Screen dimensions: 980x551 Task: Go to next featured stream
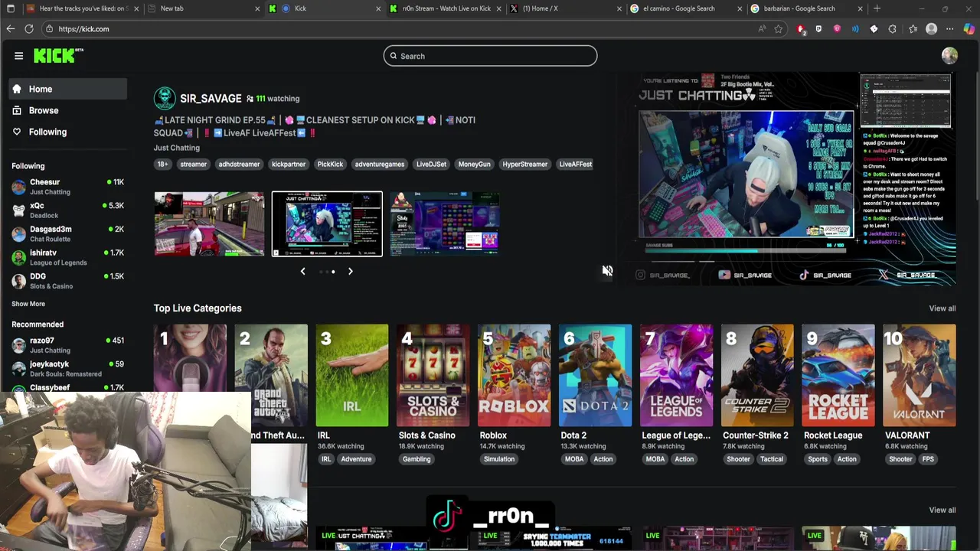tap(350, 271)
